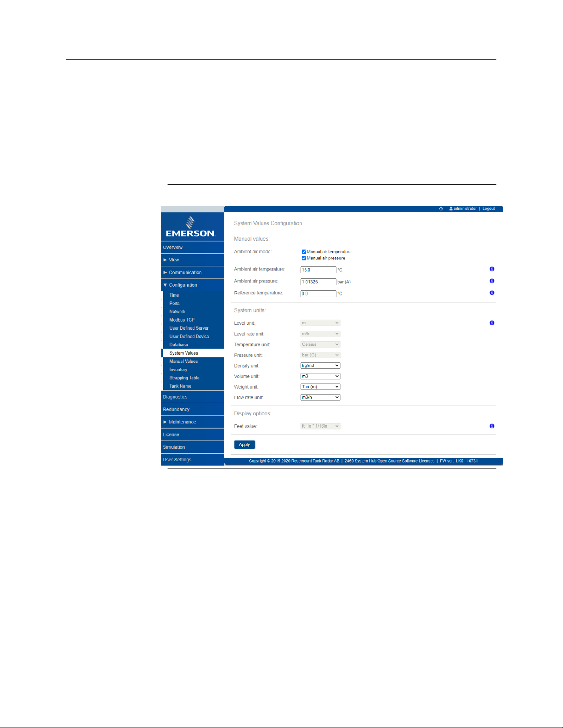The height and width of the screenshot is (728, 563).
Task: Click the Reference temperature input field
Action: [318, 294]
